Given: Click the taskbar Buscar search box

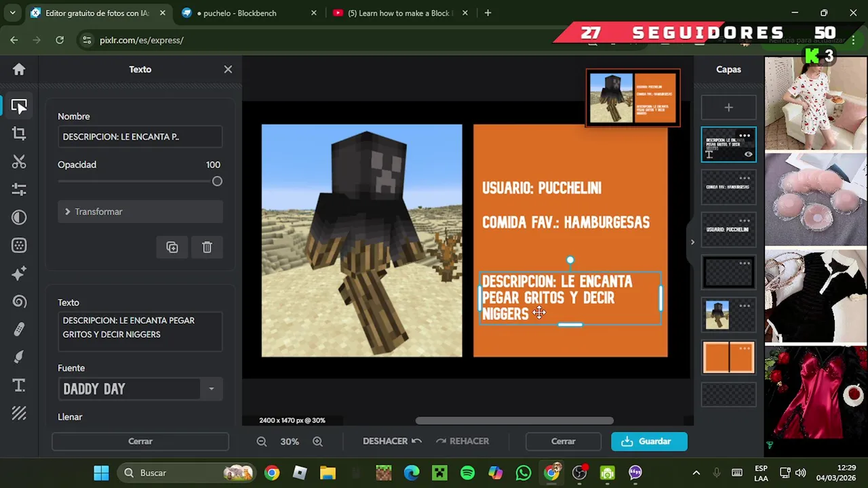Looking at the screenshot, I should (186, 472).
